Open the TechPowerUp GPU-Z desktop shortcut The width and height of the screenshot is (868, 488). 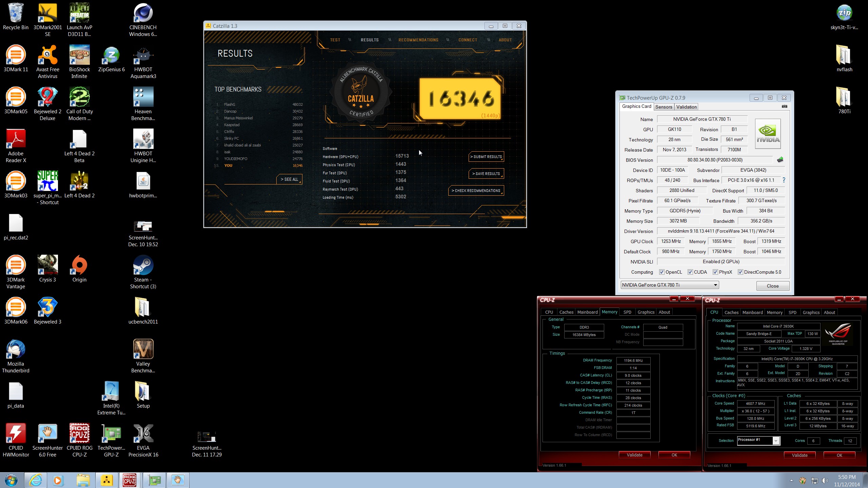(x=111, y=440)
